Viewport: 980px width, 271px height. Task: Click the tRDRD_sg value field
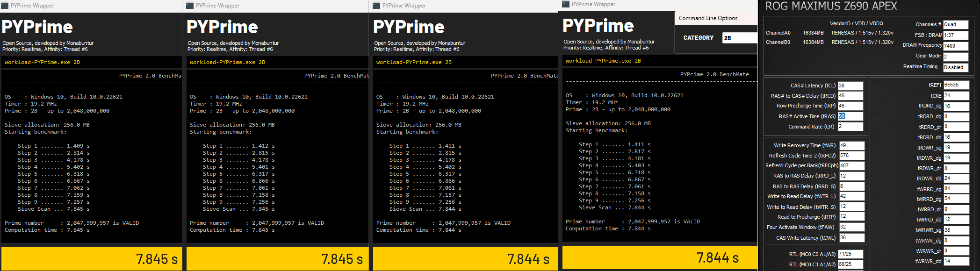(x=956, y=106)
